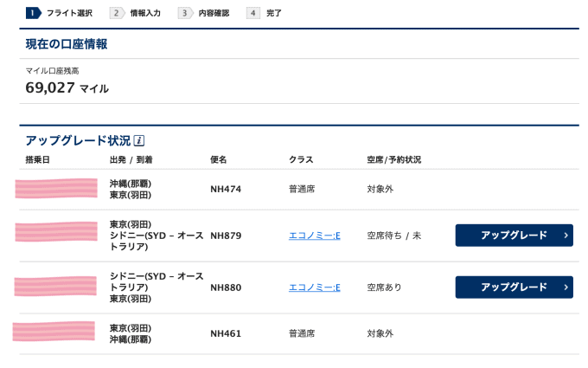
Task: Click 普通席 in the NH461 row
Action: coord(302,333)
